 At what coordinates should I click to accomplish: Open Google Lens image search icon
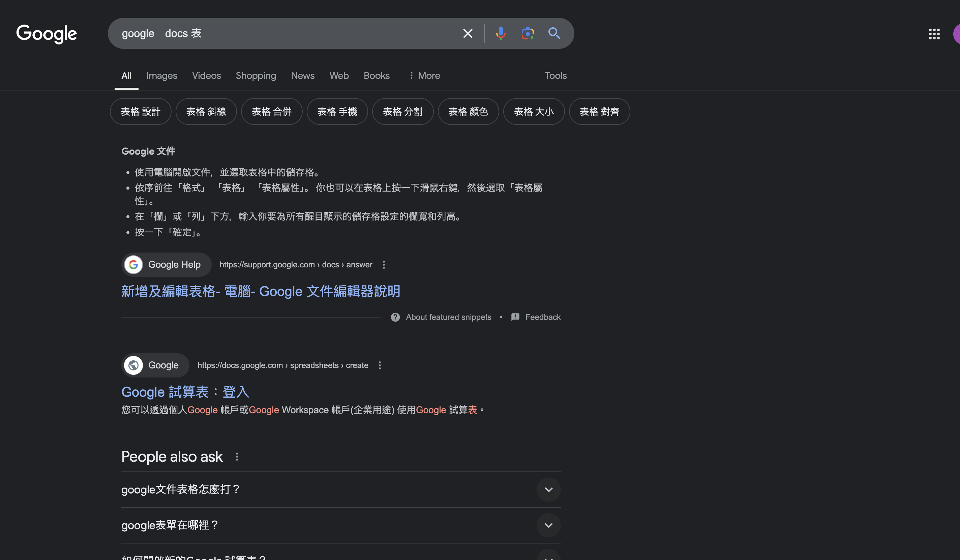pyautogui.click(x=527, y=33)
